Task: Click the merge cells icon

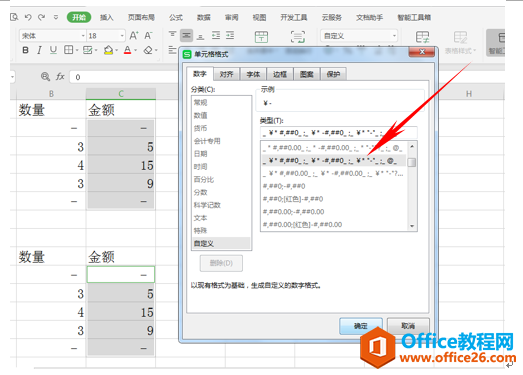Action: [261, 36]
